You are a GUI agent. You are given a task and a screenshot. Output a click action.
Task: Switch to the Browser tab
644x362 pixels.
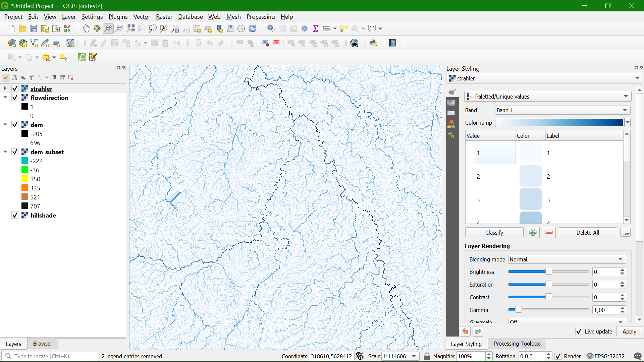(x=42, y=344)
